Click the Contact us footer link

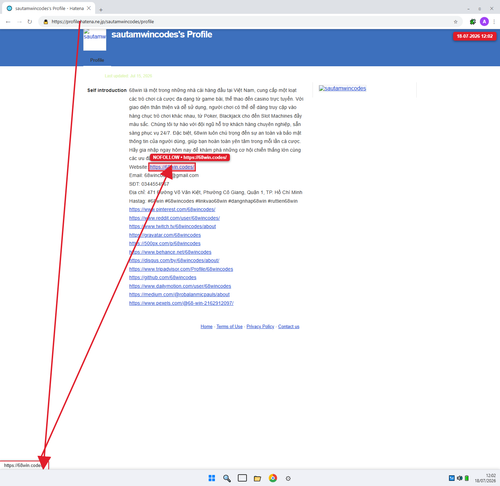click(x=289, y=326)
